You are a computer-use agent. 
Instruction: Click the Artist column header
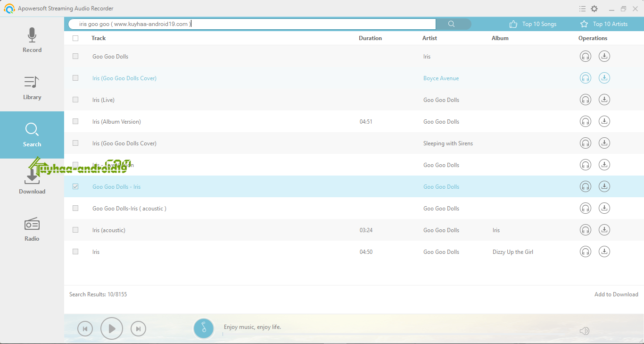[429, 38]
